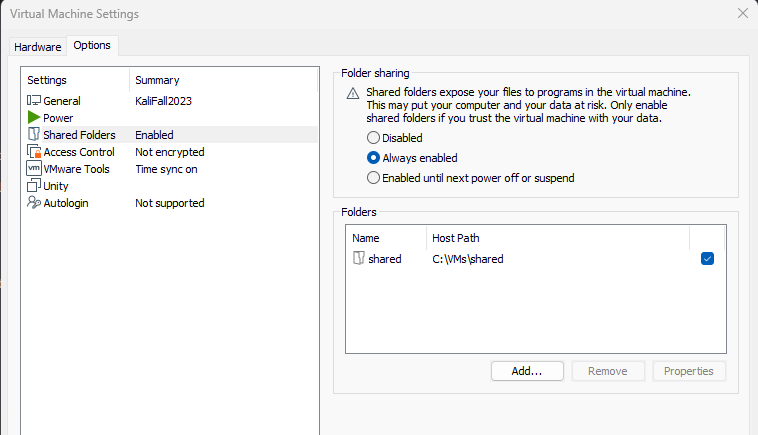Select the General settings row

click(x=169, y=101)
